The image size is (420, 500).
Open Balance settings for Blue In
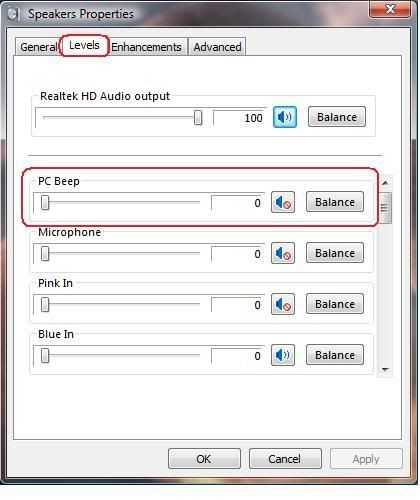[335, 355]
